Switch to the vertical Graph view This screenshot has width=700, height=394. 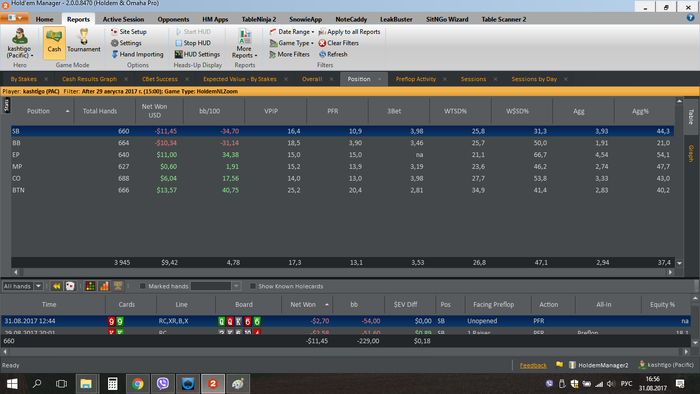(x=691, y=153)
